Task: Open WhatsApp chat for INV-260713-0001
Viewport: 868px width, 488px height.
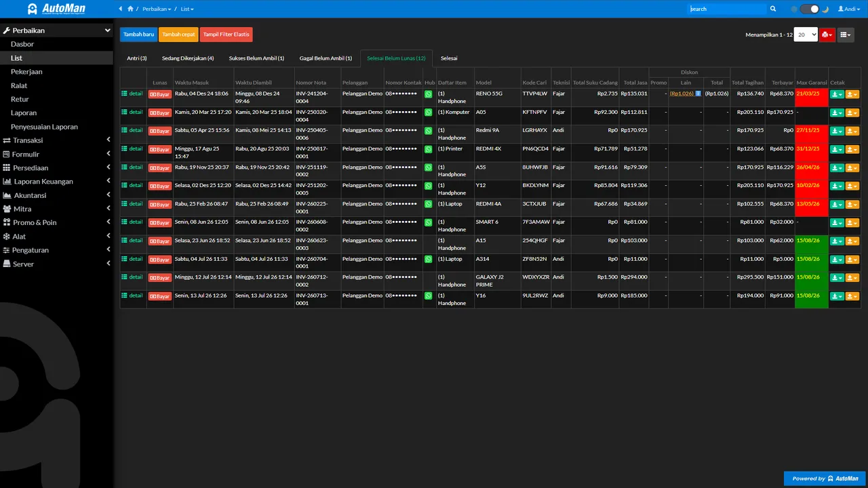Action: (x=429, y=296)
